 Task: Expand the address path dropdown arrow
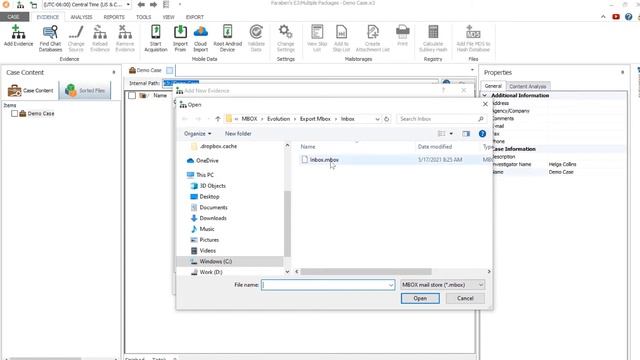pyautogui.click(x=377, y=119)
